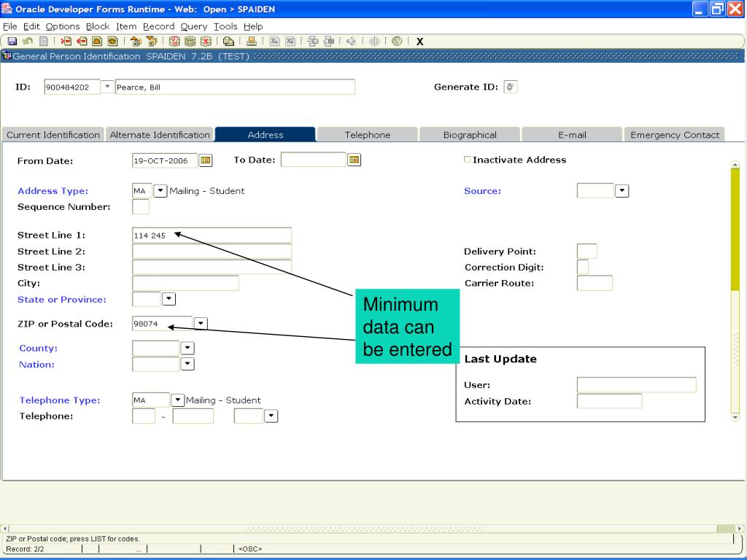
Task: Click the Execute Query toolbar icon
Action: tap(190, 42)
